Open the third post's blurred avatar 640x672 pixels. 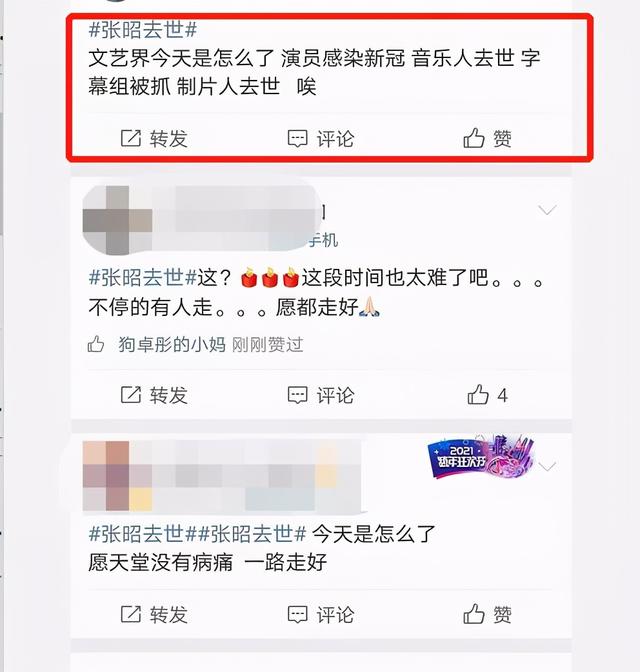[x=117, y=476]
